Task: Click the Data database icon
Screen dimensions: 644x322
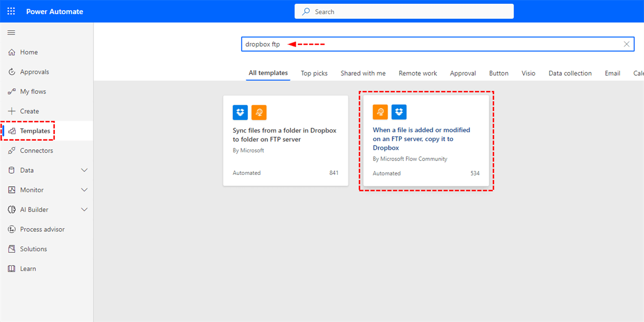Action: [x=12, y=170]
